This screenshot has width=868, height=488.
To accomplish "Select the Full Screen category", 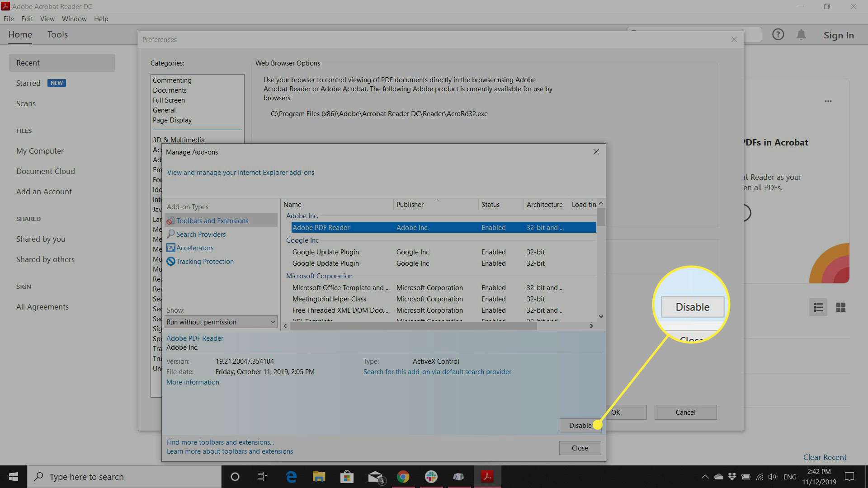I will 168,99.
